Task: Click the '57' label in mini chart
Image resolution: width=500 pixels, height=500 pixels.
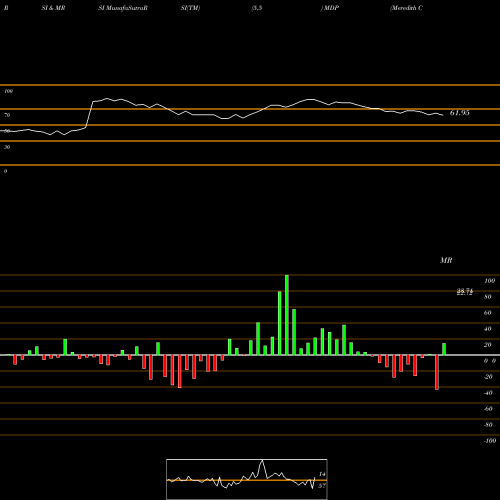Action: (x=322, y=486)
